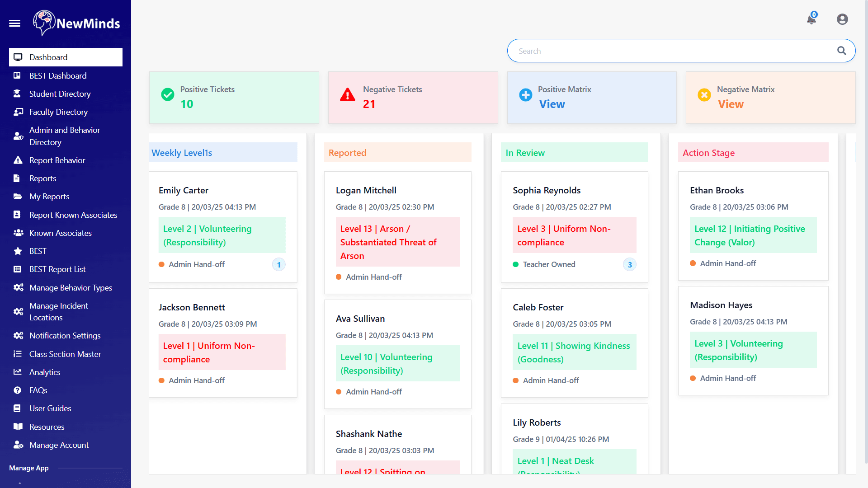868x488 pixels.
Task: Open Manage Behavior Types settings icon
Action: tap(18, 287)
